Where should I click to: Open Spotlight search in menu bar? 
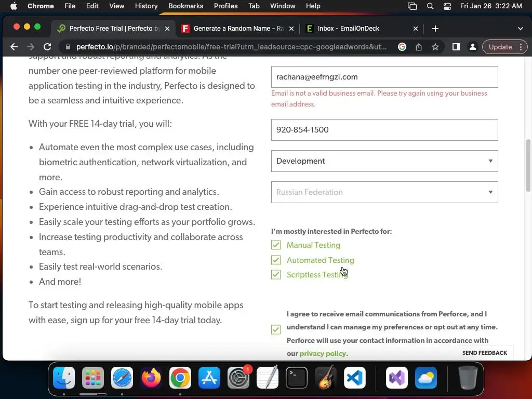point(430,6)
